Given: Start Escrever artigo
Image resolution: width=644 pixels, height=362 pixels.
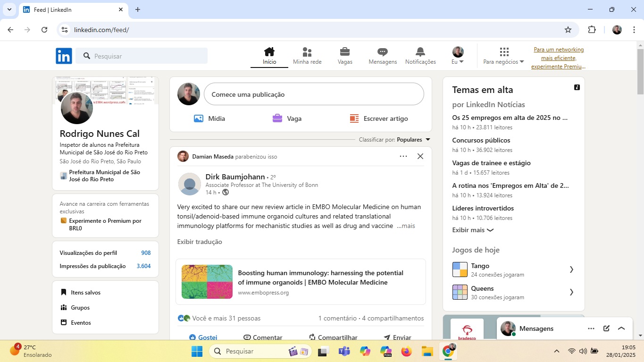Looking at the screenshot, I should point(378,118).
